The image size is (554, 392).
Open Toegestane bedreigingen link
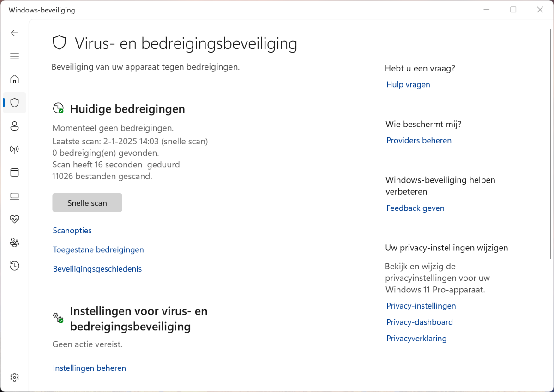[x=98, y=250]
